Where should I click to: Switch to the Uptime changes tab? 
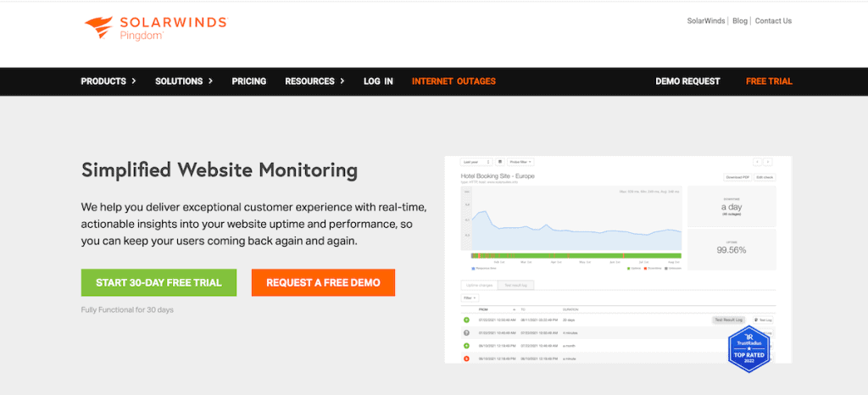click(x=480, y=285)
